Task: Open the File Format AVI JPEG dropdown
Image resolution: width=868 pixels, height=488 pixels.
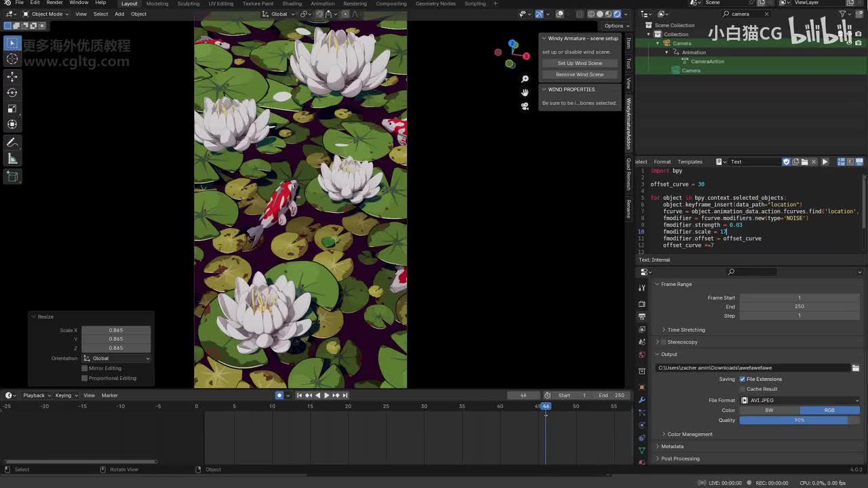Action: tap(800, 400)
